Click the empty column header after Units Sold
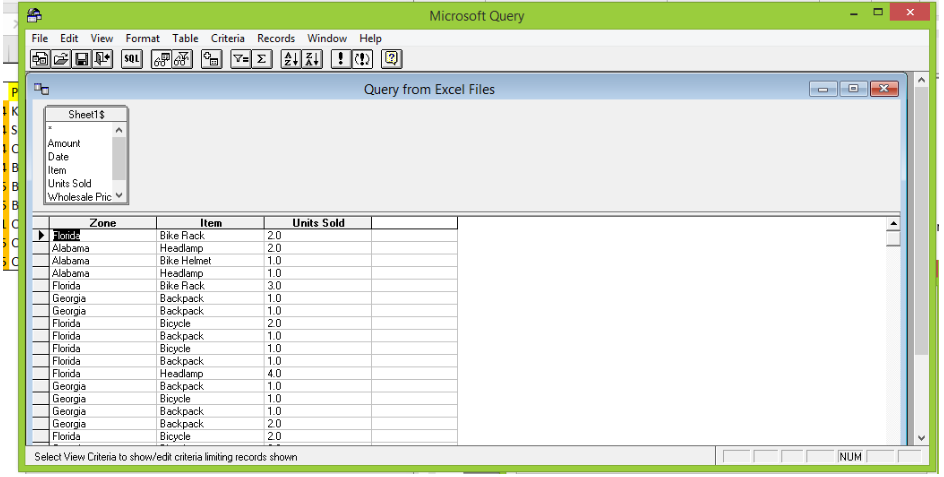 pyautogui.click(x=415, y=223)
